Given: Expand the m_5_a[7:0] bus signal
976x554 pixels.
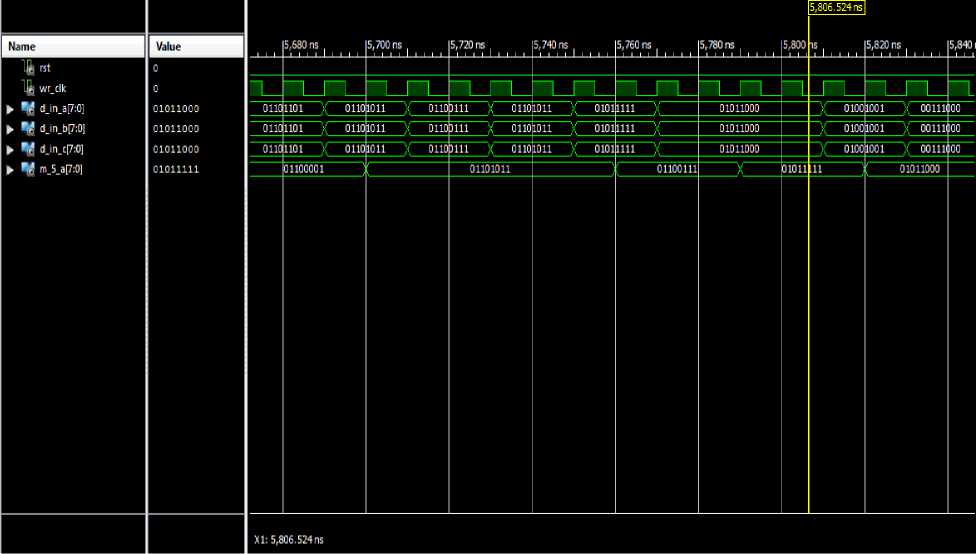Looking at the screenshot, I should (x=10, y=170).
